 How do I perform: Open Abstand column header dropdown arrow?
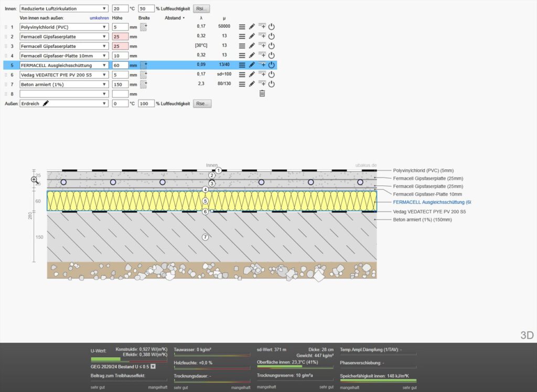tap(184, 18)
